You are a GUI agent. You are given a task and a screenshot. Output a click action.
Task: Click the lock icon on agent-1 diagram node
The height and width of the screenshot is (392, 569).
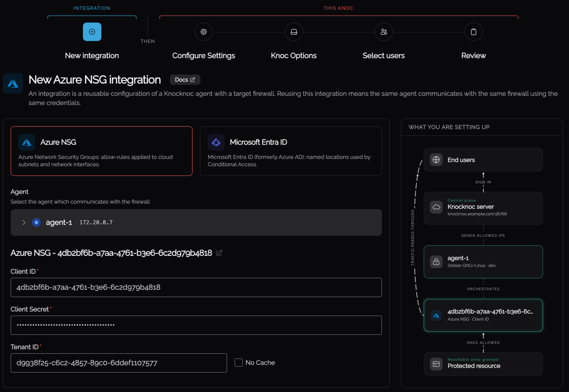436,262
